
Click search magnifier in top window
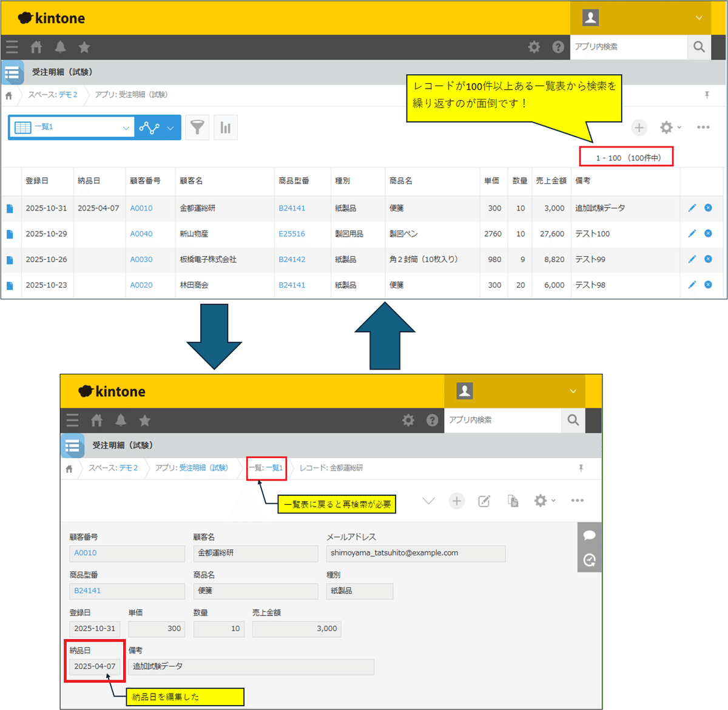tap(699, 47)
